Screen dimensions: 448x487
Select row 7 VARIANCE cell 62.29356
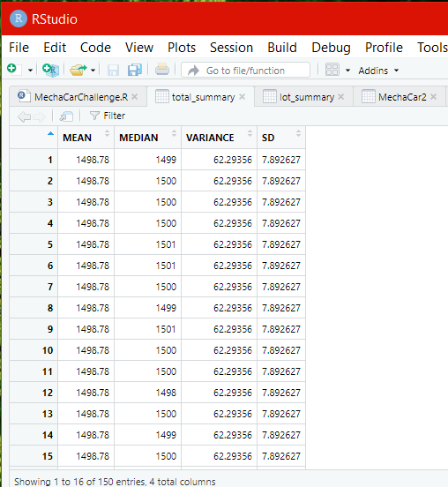[220, 287]
